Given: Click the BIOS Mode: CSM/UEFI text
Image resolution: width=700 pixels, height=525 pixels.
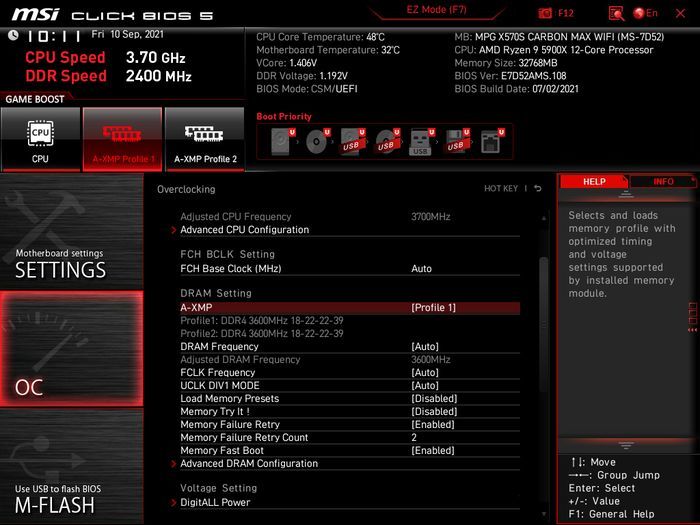Looking at the screenshot, I should 307,89.
